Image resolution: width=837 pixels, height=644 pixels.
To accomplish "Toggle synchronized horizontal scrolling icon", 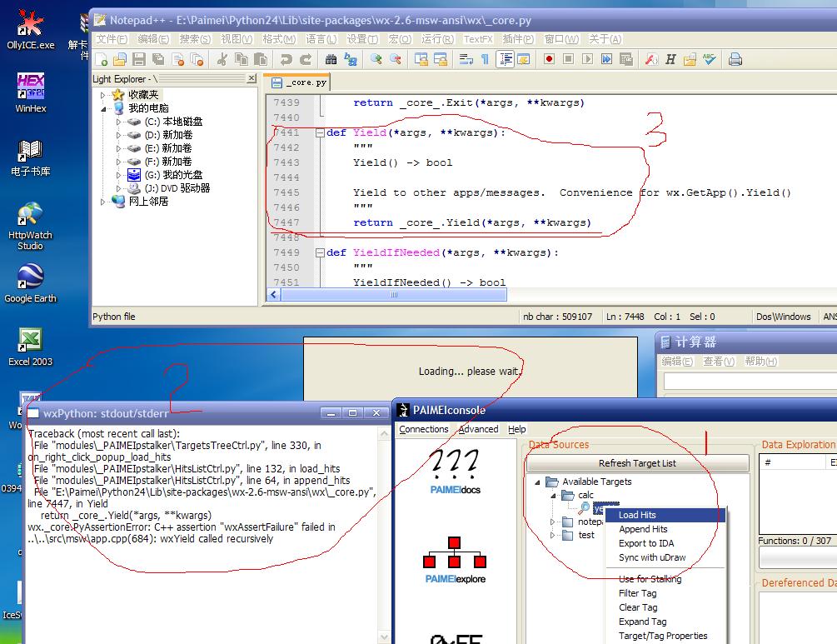I will tap(440, 59).
